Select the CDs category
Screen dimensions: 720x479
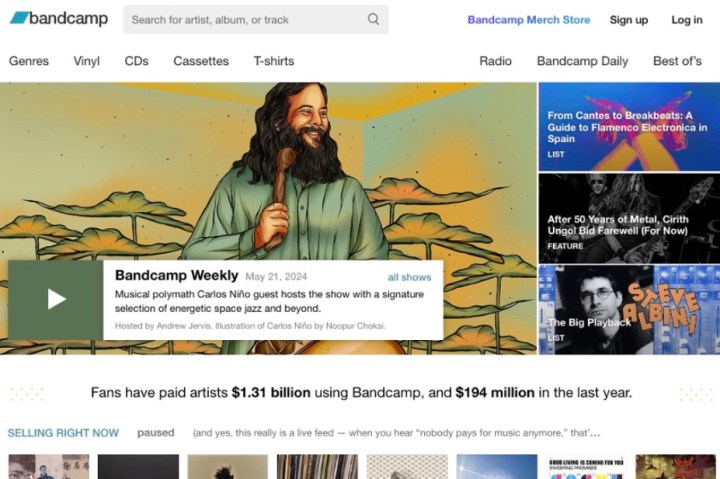click(x=136, y=61)
